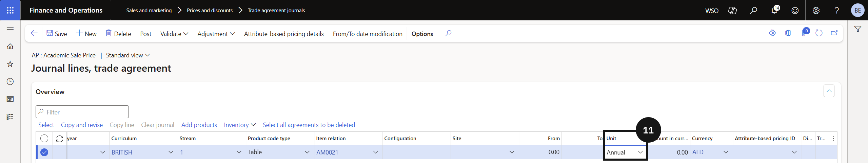Open the Options tab
Screen dimensions: 868x163
(422, 34)
